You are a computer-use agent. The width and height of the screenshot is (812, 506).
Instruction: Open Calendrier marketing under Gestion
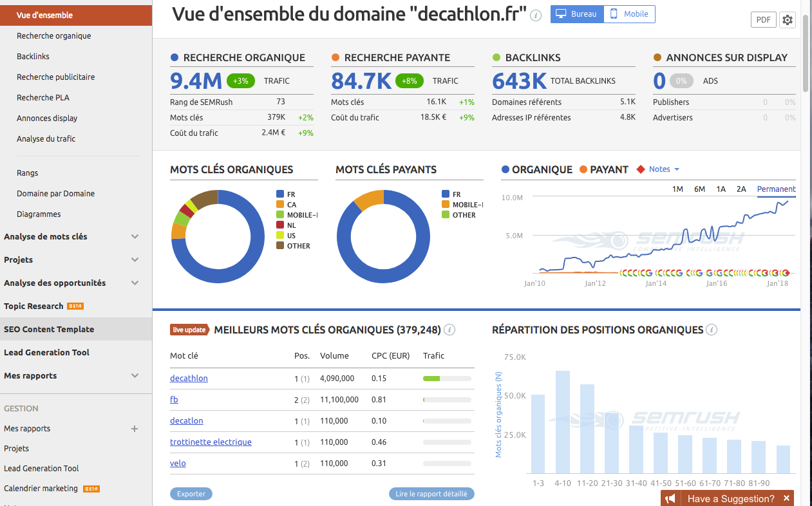click(41, 489)
